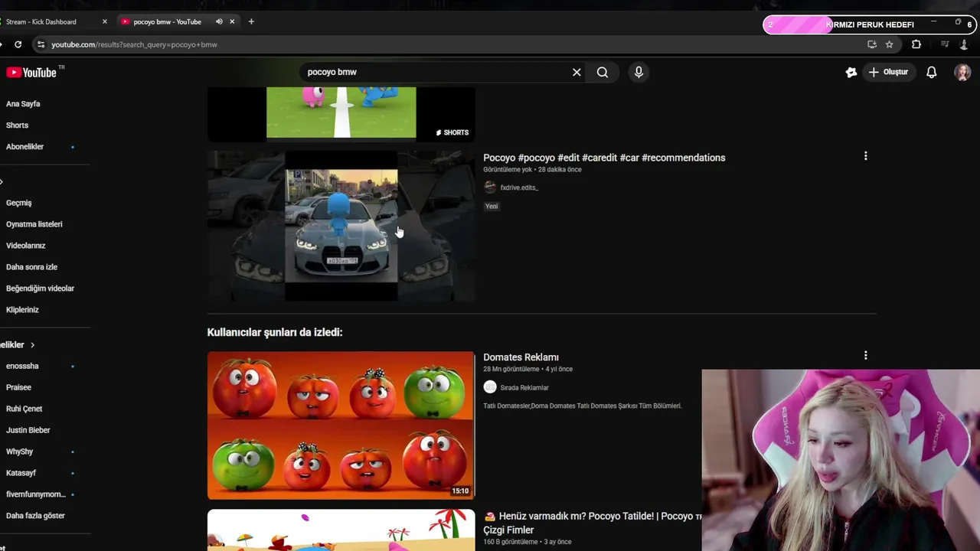Click the browser address bar URL
Image resolution: width=980 pixels, height=551 pixels.
tap(134, 44)
